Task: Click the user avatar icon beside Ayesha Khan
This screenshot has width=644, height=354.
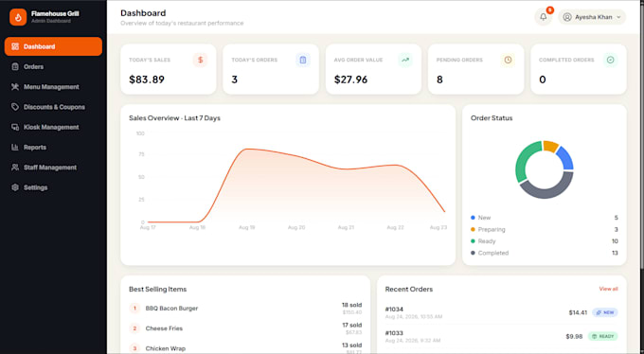Action: click(x=567, y=17)
